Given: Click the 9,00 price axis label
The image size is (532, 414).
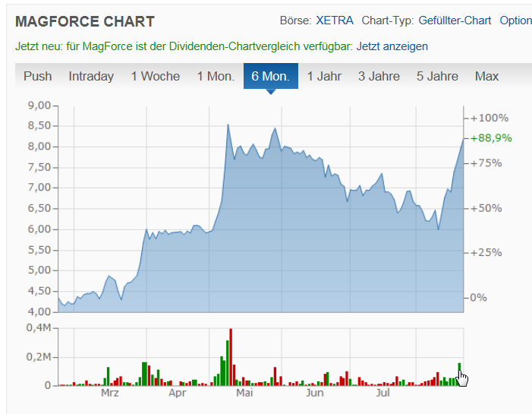Looking at the screenshot, I should pos(39,106).
